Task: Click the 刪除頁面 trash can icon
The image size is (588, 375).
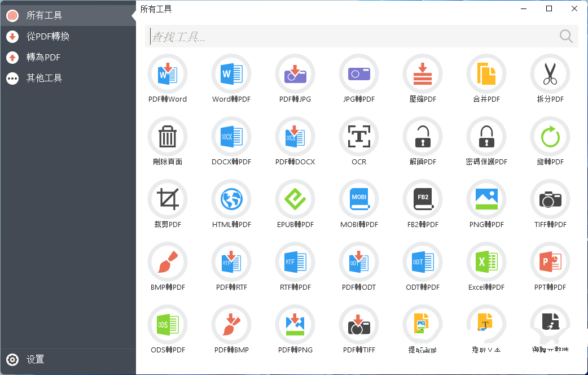Action: point(167,136)
